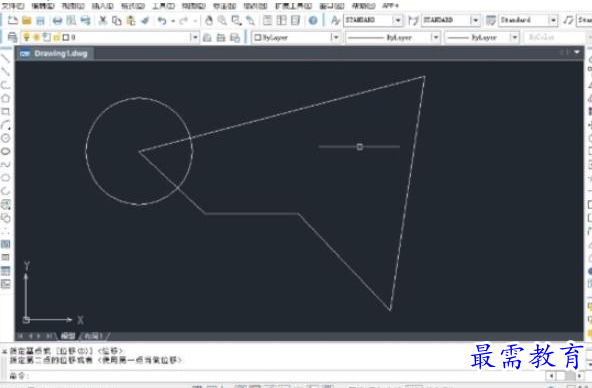The height and width of the screenshot is (388, 592).
Task: Open the Standard table style dropdown
Action: tap(553, 20)
